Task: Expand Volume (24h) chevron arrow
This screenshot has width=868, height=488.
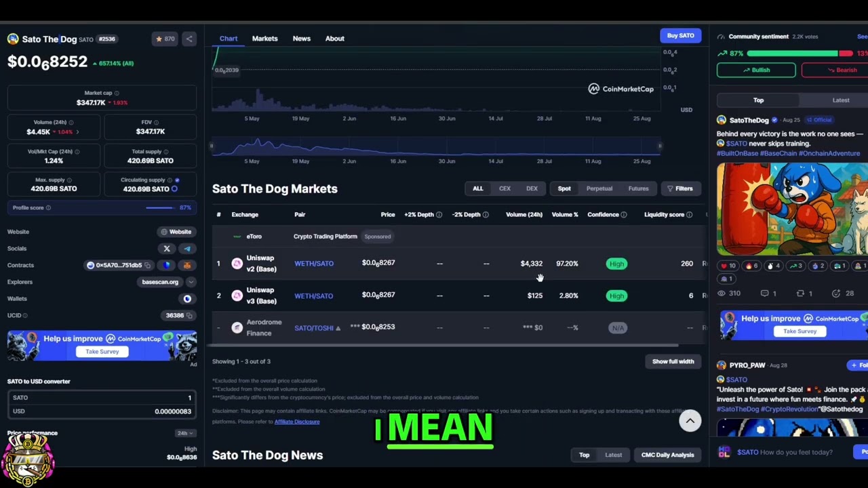Action: click(x=77, y=132)
